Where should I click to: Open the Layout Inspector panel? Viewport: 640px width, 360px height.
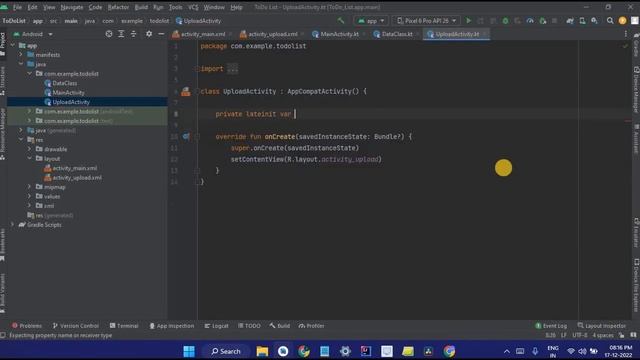(602, 326)
